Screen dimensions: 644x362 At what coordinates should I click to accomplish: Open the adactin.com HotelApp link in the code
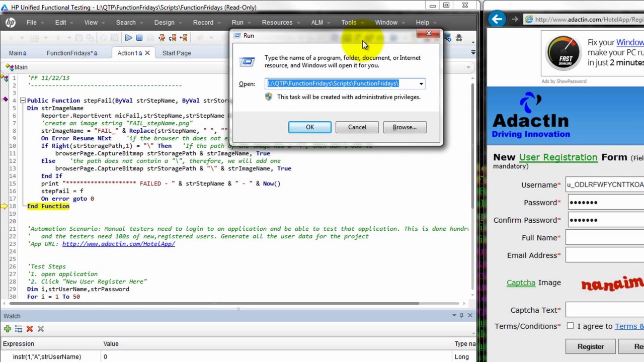pyautogui.click(x=119, y=244)
